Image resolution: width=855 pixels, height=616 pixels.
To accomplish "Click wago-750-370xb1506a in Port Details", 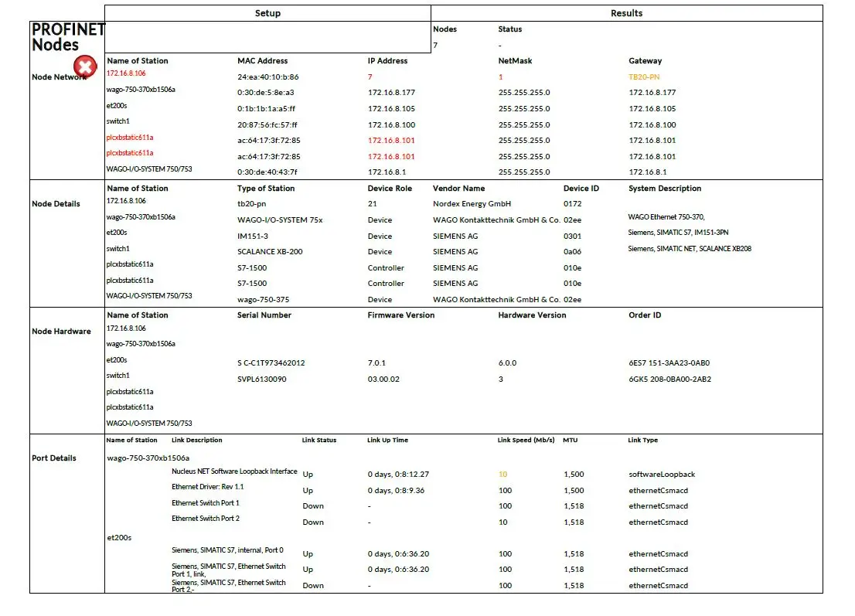I will 148,458.
